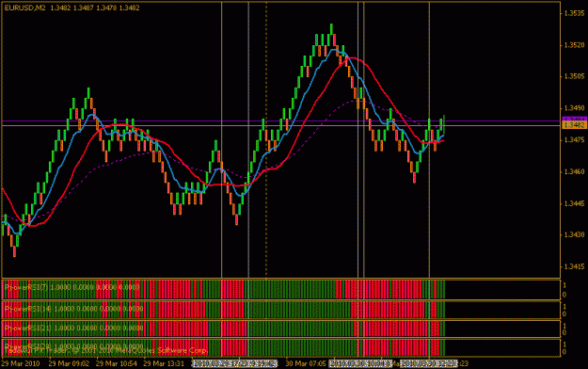
Task: Click the 1.3415 price axis label
Action: coord(574,267)
